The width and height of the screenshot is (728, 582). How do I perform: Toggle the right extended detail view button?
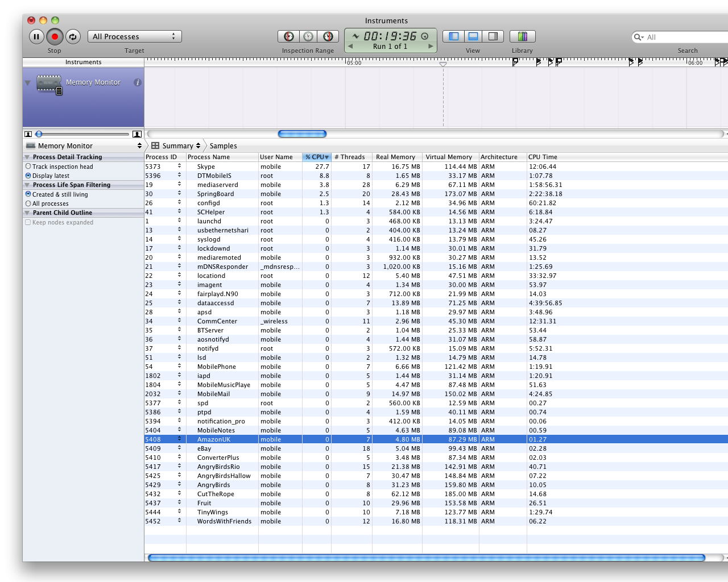tap(493, 37)
